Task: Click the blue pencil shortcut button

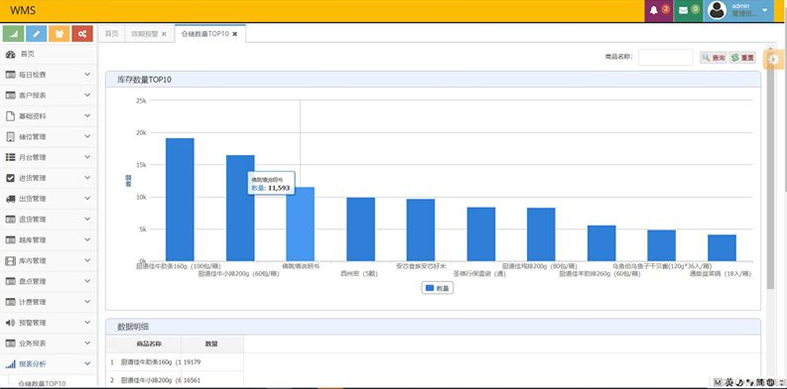Action: click(36, 34)
